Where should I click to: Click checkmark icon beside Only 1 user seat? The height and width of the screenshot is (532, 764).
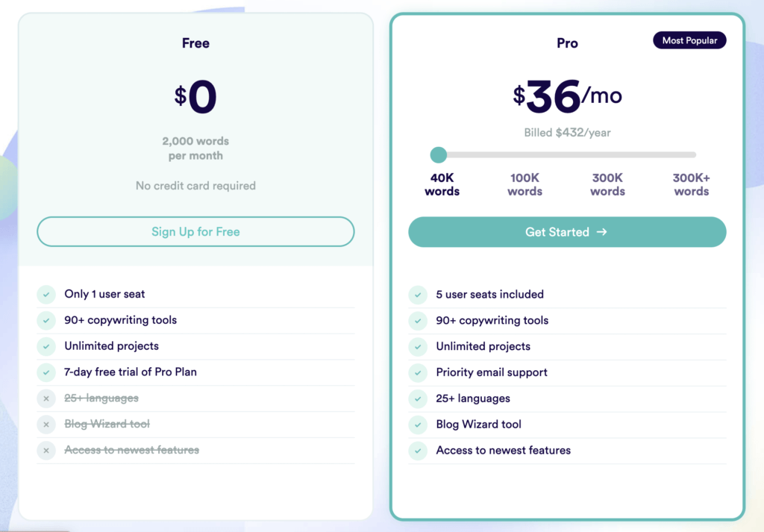click(x=46, y=294)
